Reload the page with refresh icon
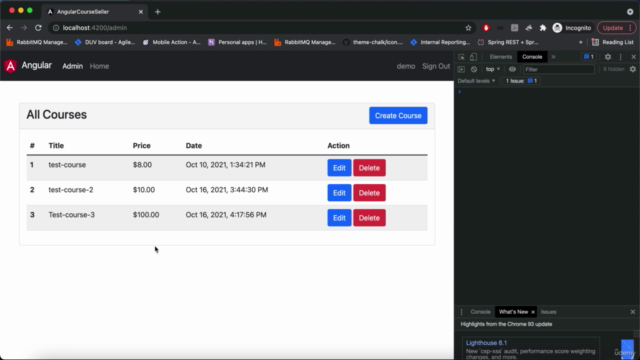 click(x=38, y=28)
